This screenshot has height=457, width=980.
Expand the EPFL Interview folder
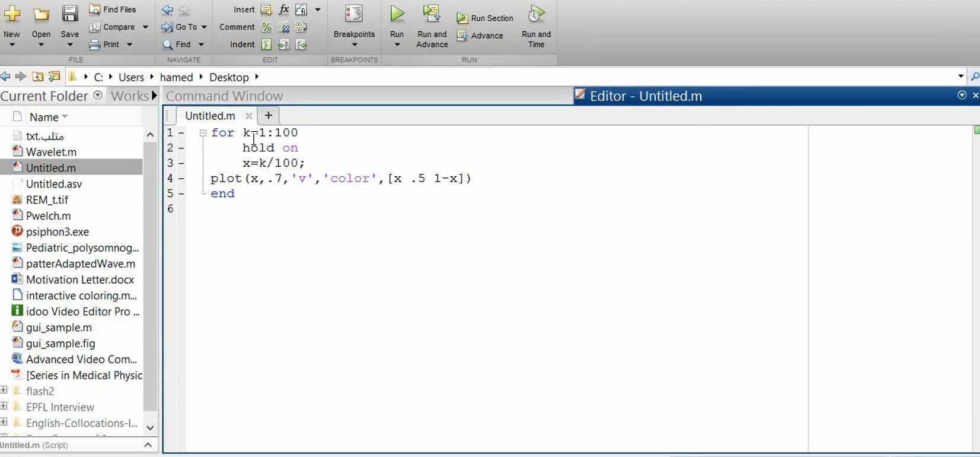(4, 406)
